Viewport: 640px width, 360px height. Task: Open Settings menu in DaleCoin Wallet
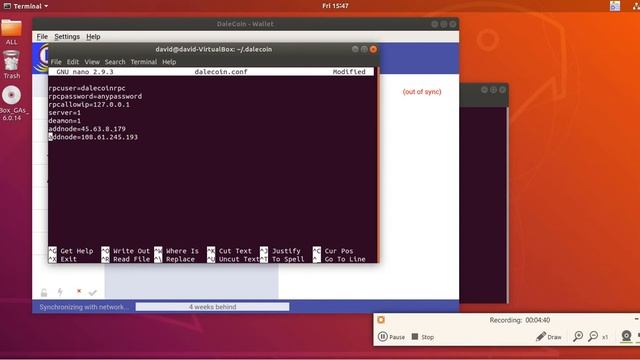coord(67,37)
